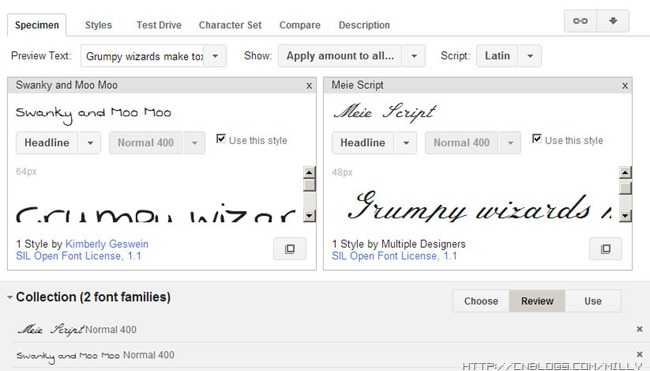The width and height of the screenshot is (650, 371).
Task: Open SIL Open Font License link under Meie Script
Action: coord(394,256)
